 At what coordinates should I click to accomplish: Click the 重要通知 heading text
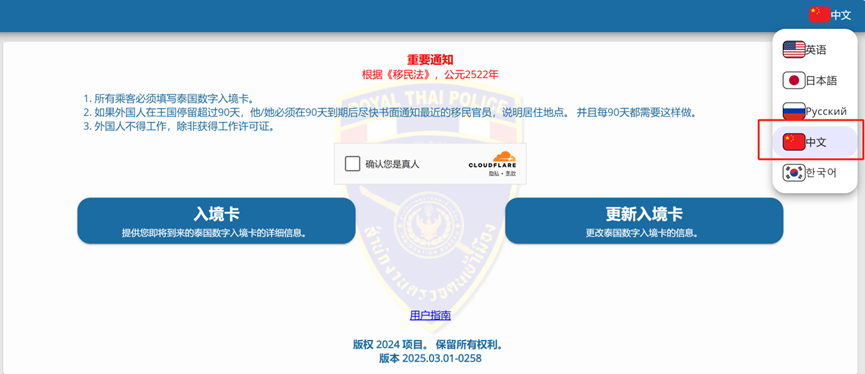(430, 60)
